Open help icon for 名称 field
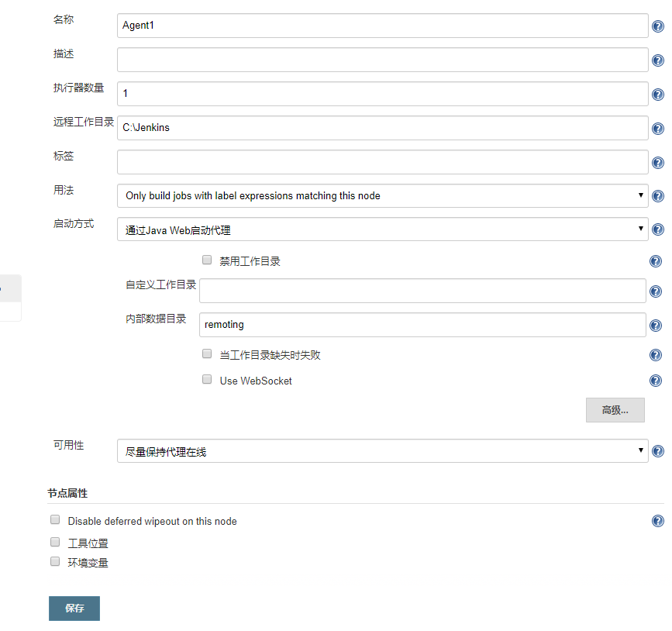 657,26
